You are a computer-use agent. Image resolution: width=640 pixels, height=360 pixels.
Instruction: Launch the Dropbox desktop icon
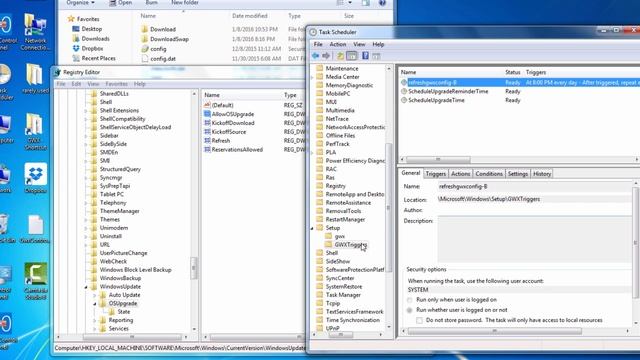point(36,178)
